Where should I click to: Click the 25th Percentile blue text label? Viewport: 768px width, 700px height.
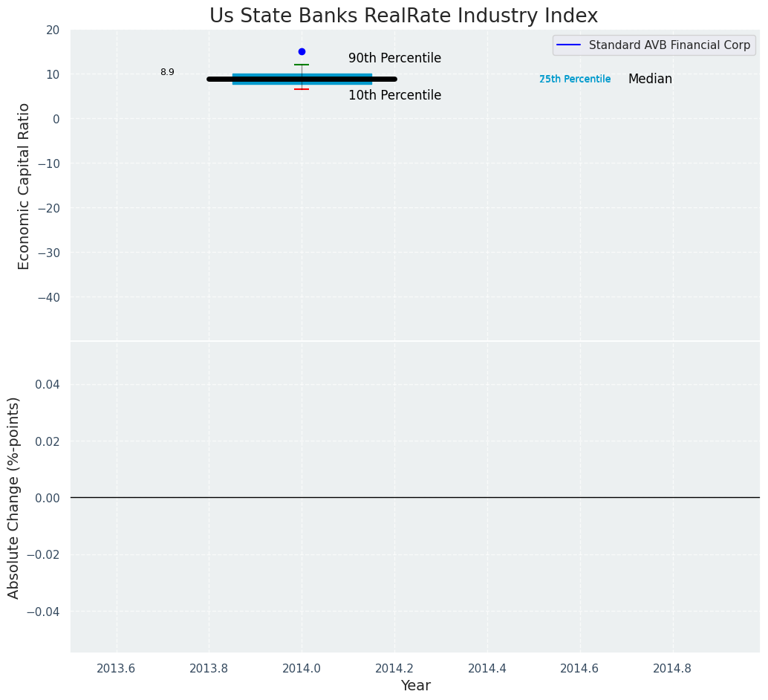pyautogui.click(x=575, y=79)
